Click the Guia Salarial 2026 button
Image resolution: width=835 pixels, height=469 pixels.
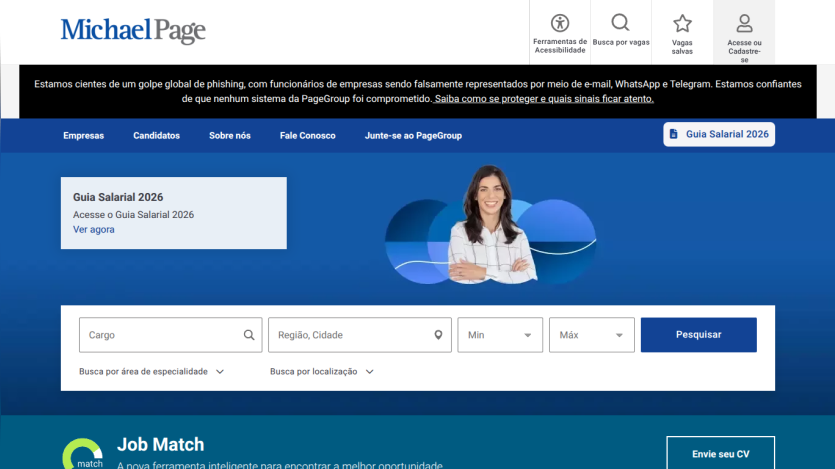pyautogui.click(x=719, y=134)
